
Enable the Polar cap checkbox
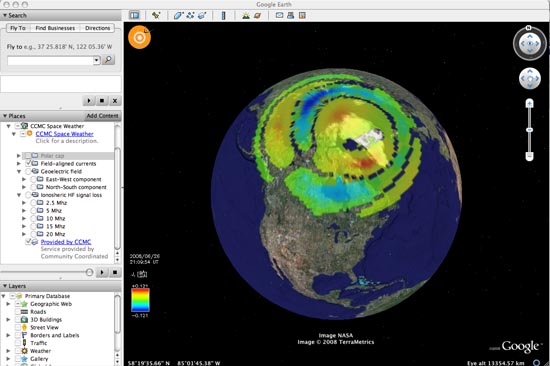coord(28,156)
